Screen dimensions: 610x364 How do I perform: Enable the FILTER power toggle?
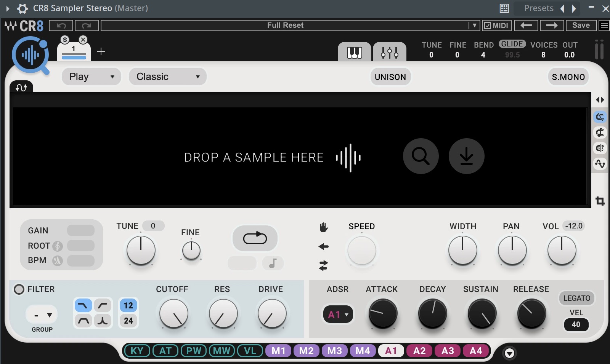click(19, 289)
